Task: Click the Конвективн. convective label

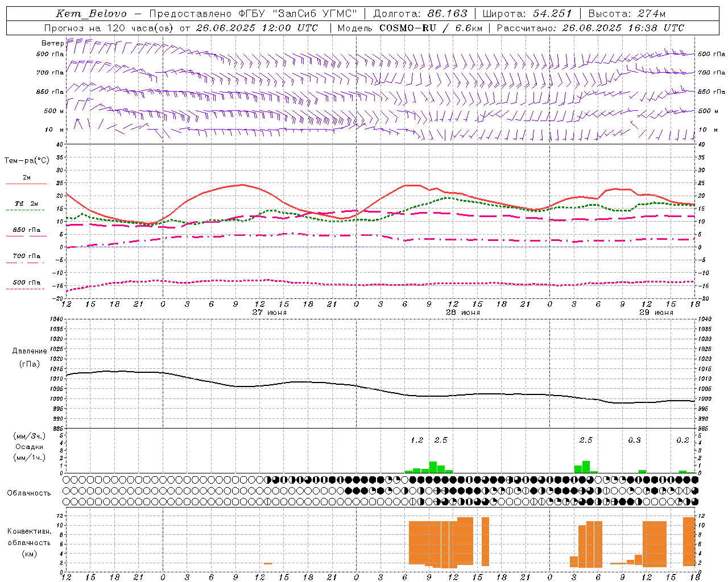Action: tap(29, 531)
